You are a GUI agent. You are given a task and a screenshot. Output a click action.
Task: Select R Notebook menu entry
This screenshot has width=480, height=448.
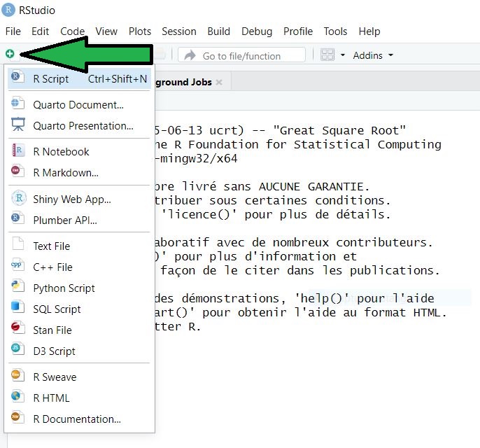tap(79, 152)
